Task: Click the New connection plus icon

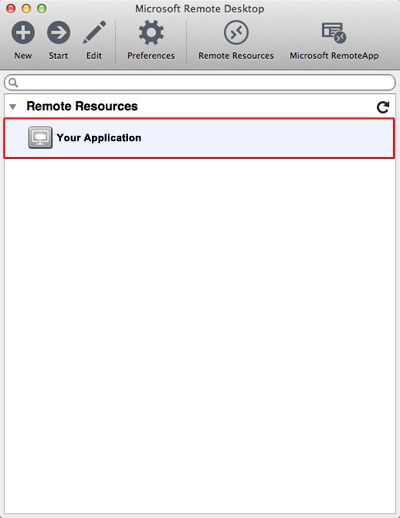Action: pos(23,33)
